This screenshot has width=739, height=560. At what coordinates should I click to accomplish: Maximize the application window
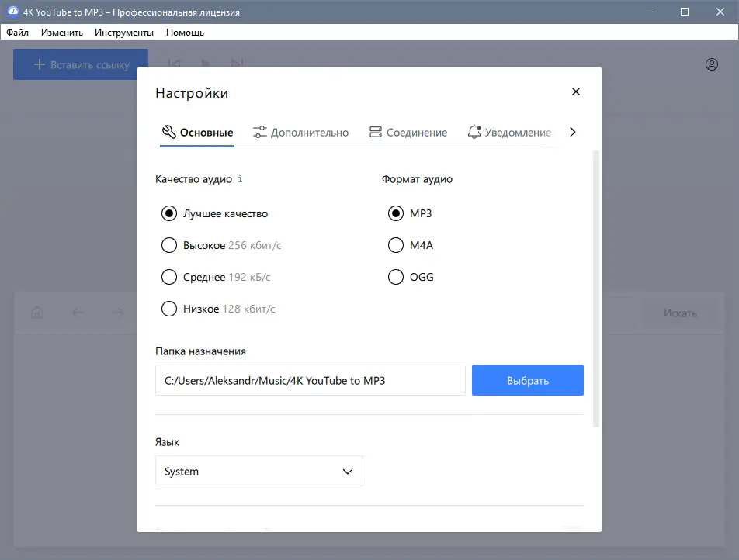[x=685, y=12]
